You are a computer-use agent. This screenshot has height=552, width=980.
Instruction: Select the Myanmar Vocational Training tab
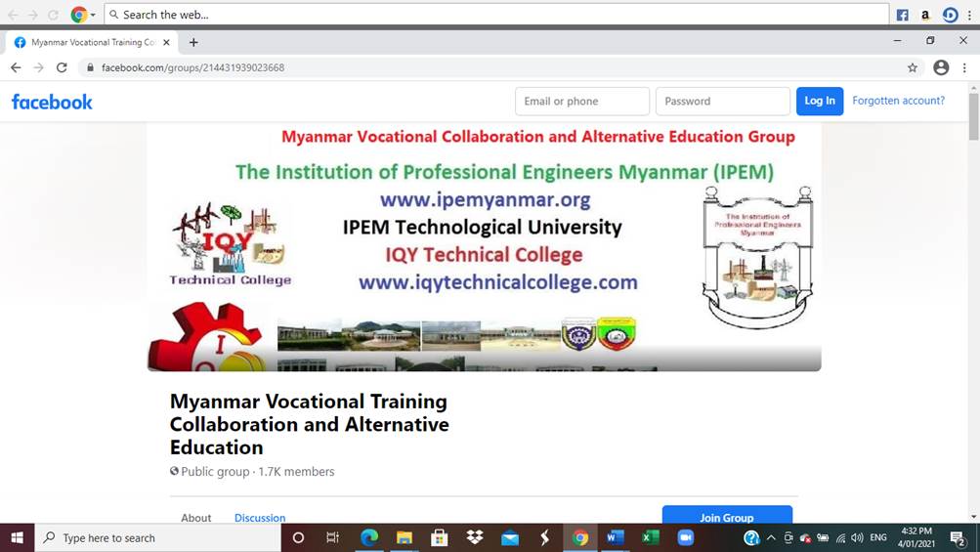tap(92, 43)
